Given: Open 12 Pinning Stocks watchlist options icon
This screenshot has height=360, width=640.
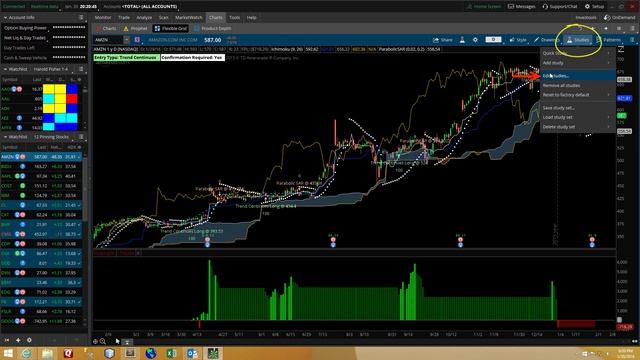Looking at the screenshot, I should 81,137.
